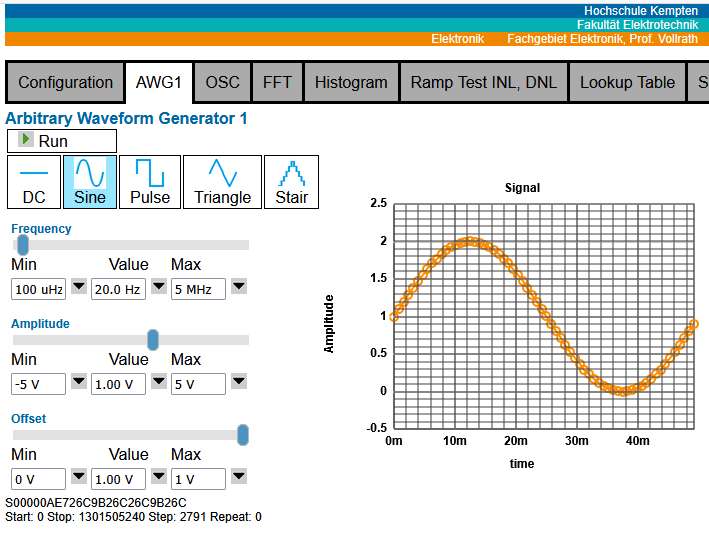Click the Frequency slider handle
This screenshot has width=709, height=535.
point(23,245)
